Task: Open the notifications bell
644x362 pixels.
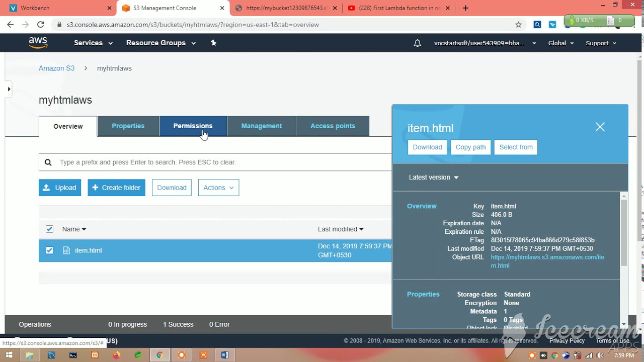Action: (417, 43)
